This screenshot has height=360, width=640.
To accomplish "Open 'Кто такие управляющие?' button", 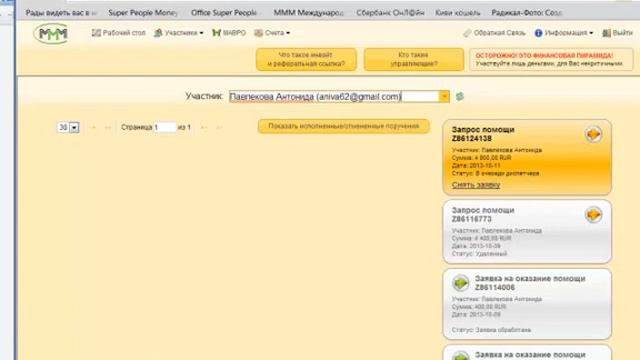I will coord(413,59).
